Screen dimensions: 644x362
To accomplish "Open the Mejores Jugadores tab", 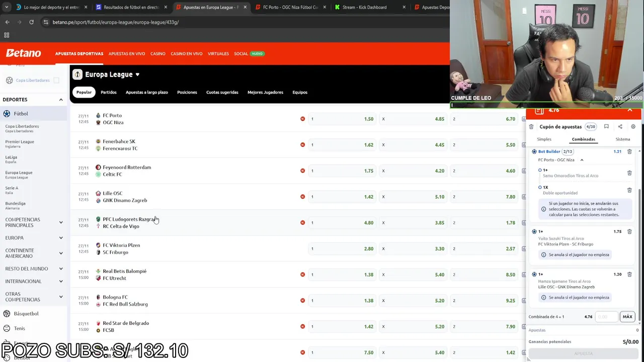I will coord(265,93).
